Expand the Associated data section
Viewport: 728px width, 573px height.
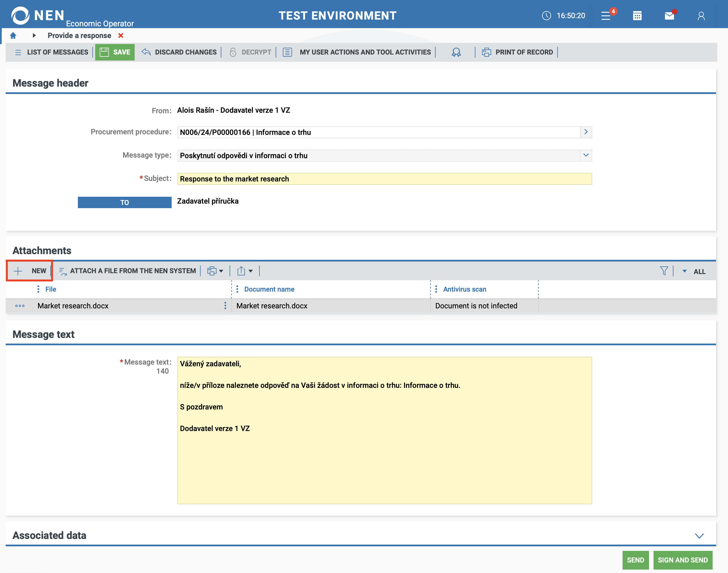coord(699,536)
